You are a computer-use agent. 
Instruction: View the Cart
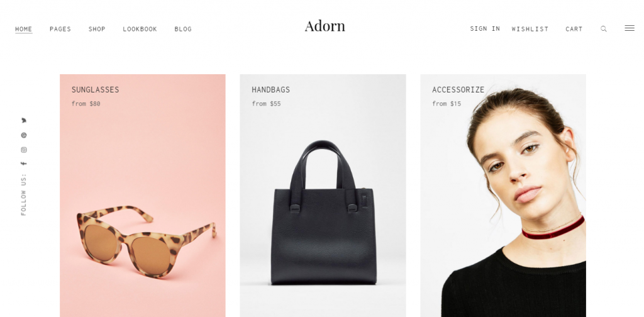tap(574, 29)
